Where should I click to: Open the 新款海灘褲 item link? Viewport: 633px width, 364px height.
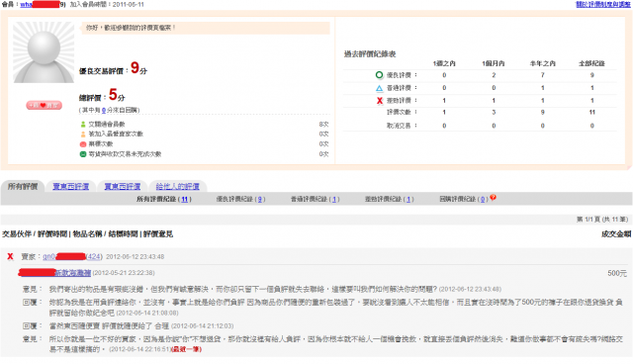pos(72,273)
